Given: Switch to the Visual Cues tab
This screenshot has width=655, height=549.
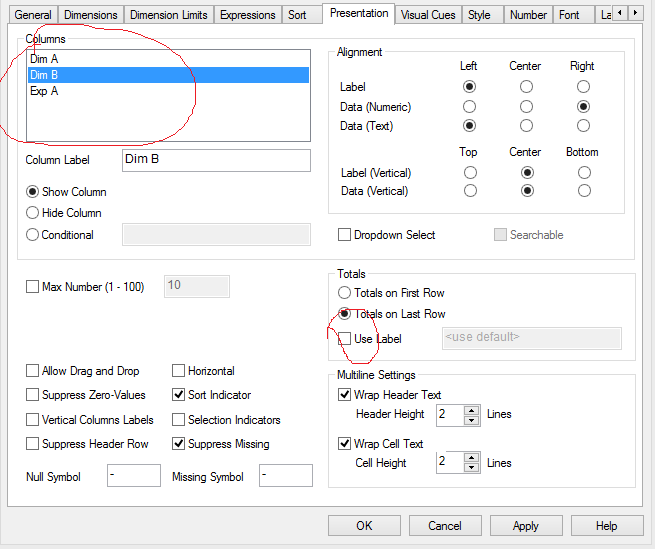Looking at the screenshot, I should pyautogui.click(x=428, y=15).
